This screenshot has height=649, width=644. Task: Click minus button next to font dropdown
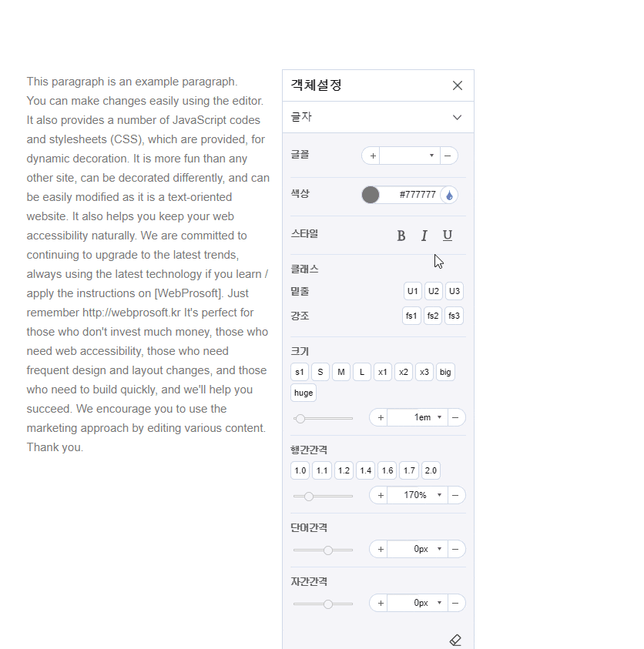click(448, 156)
